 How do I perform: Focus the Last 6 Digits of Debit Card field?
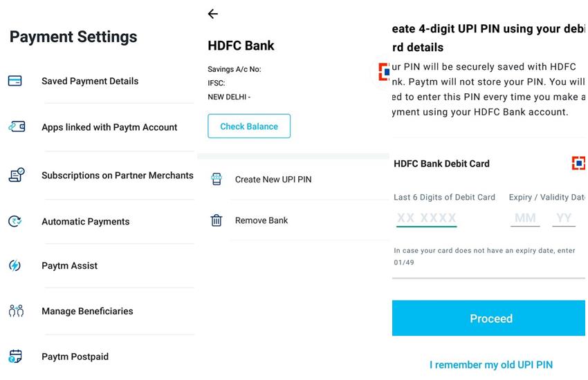[x=426, y=218]
